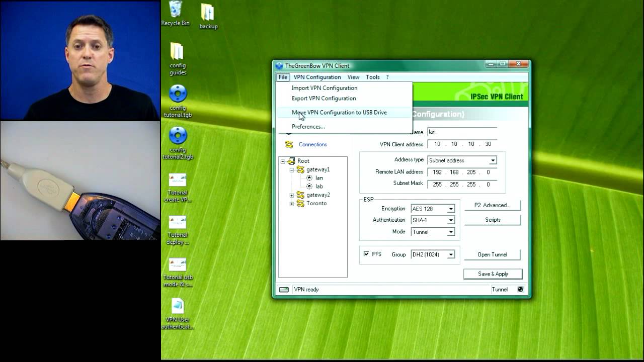Select the config guides folder icon

point(178,59)
